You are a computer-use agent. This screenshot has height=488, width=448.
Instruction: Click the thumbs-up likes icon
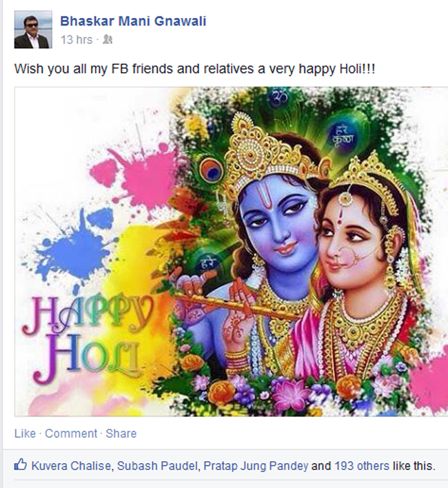pos(21,465)
